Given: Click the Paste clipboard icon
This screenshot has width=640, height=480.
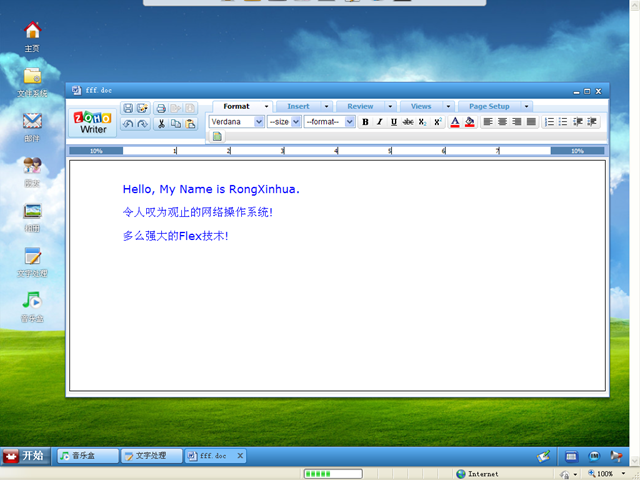Looking at the screenshot, I should pyautogui.click(x=190, y=124).
